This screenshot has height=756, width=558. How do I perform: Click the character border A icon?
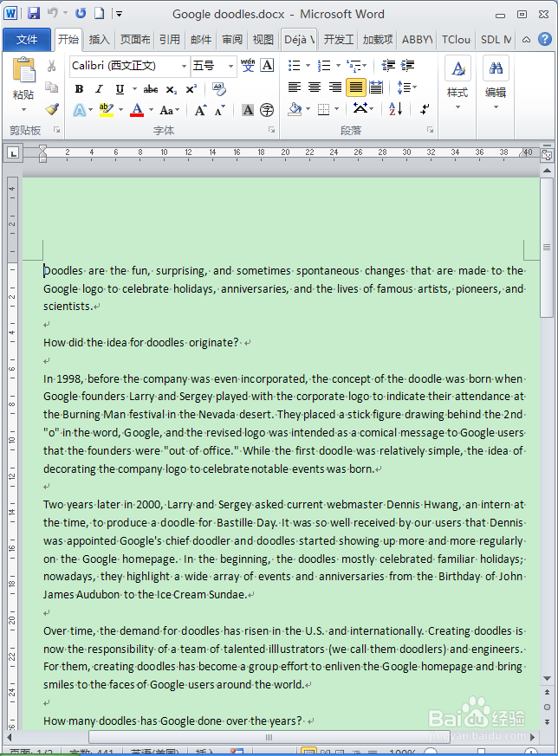click(x=267, y=65)
